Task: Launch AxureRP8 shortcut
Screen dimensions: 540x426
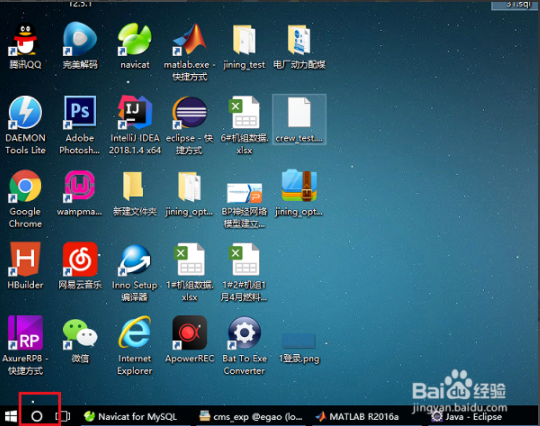Action: pyautogui.click(x=25, y=345)
